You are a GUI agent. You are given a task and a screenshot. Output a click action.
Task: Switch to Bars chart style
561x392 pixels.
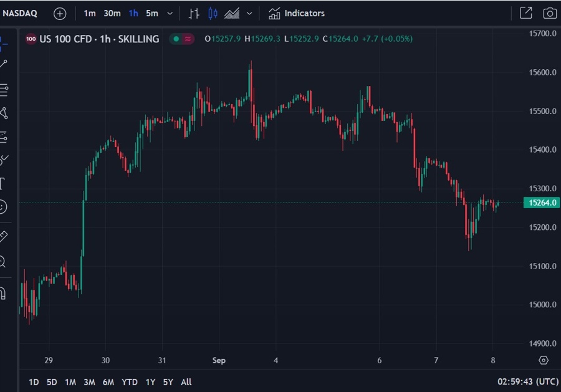click(x=194, y=14)
